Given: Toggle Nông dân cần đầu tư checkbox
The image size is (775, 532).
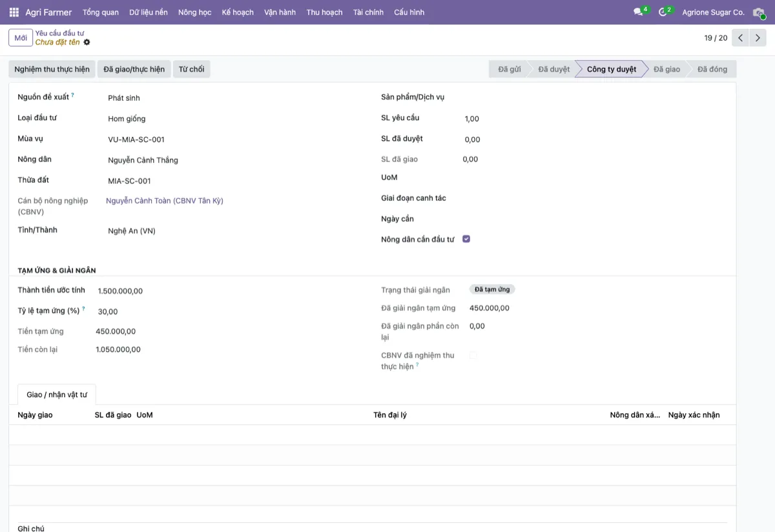Looking at the screenshot, I should [466, 239].
